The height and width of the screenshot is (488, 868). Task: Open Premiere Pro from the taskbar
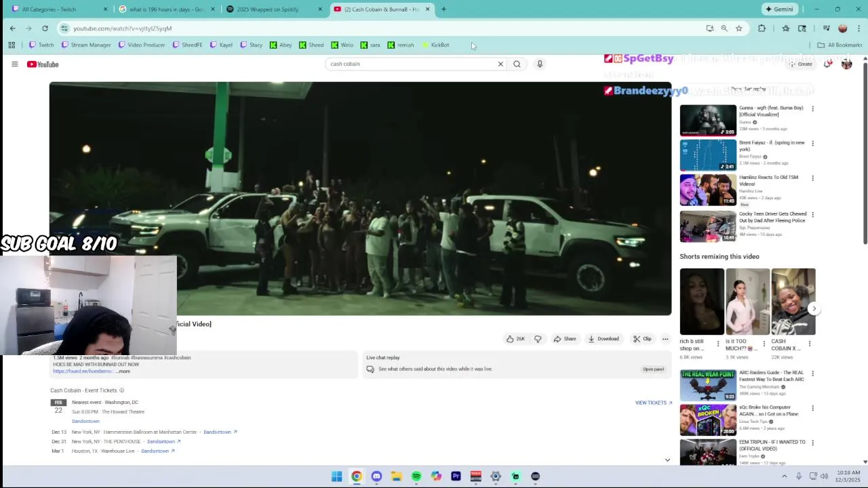[x=456, y=476]
